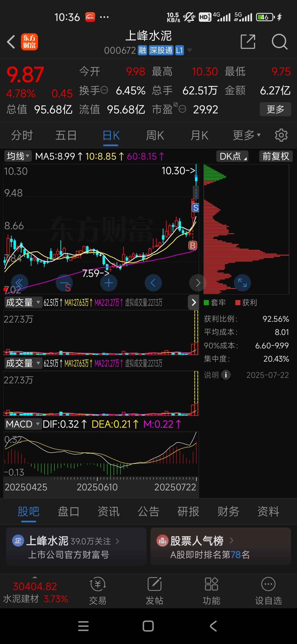Tap the 获利比例 value 92.56%
Image resolution: width=297 pixels, height=644 pixels.
(276, 319)
